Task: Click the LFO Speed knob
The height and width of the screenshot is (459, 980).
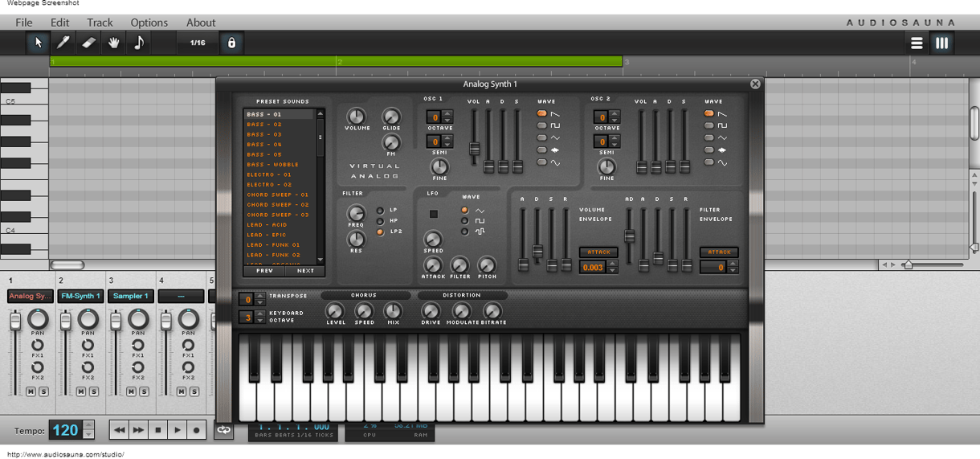Action: click(433, 239)
